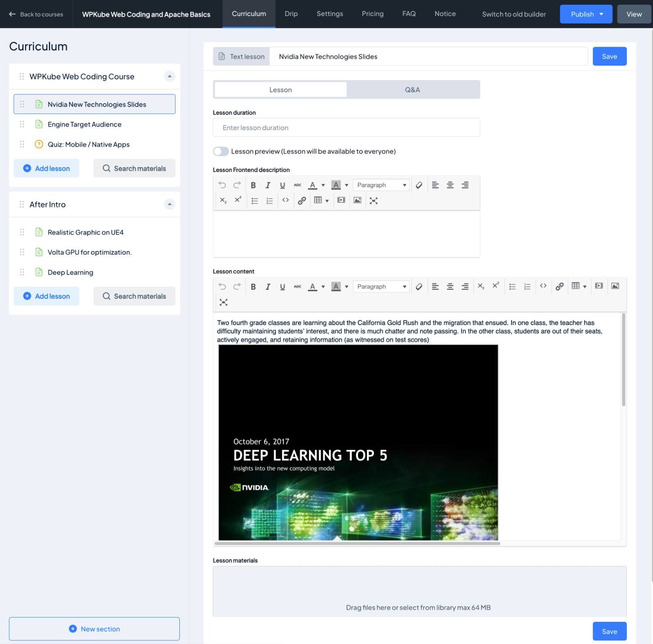Select the Deep Learning lesson

(x=94, y=272)
